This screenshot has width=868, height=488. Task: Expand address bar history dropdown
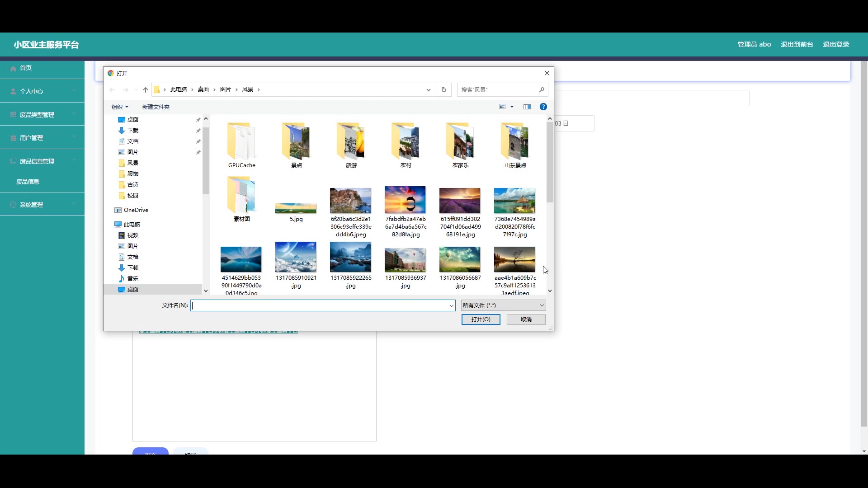pos(429,89)
